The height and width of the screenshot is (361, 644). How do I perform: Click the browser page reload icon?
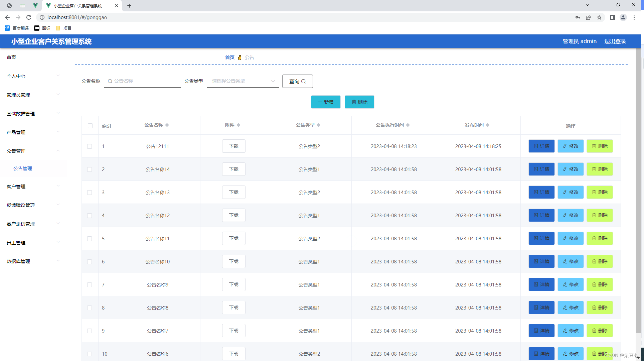point(29,17)
